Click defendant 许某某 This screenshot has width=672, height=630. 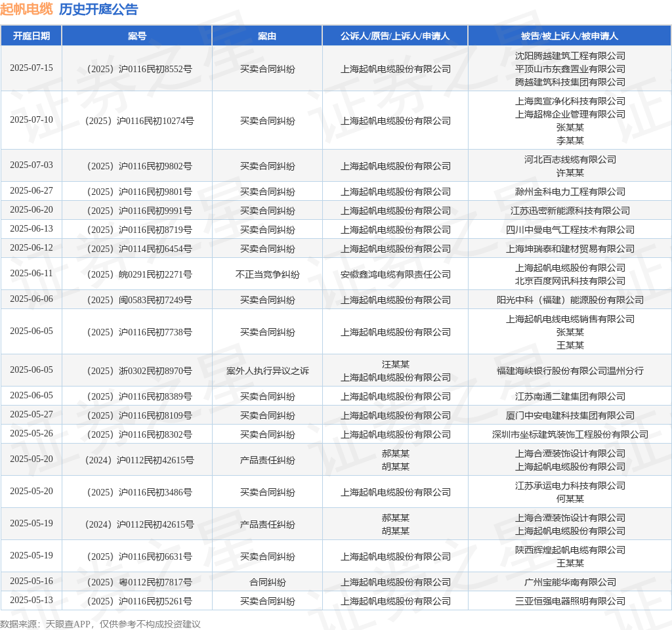(x=570, y=173)
